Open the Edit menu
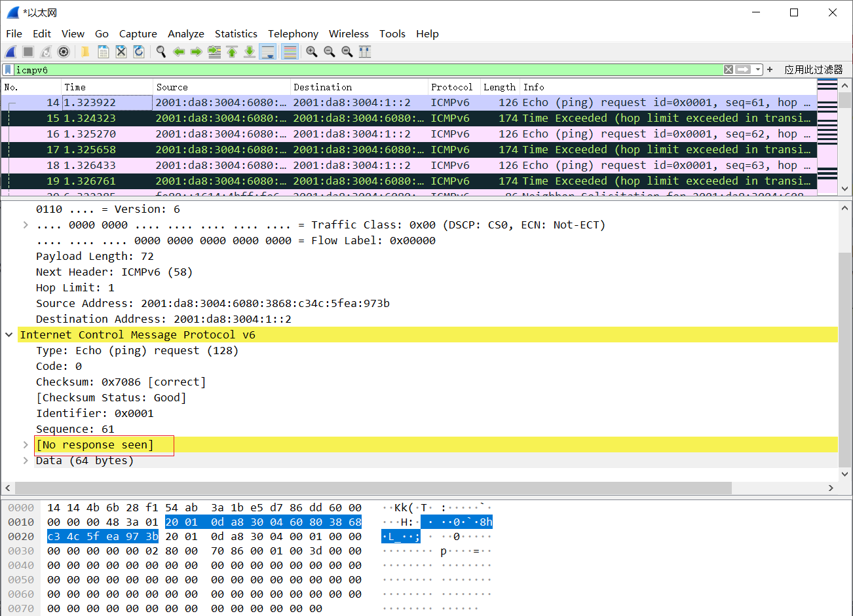853x616 pixels. click(x=42, y=33)
